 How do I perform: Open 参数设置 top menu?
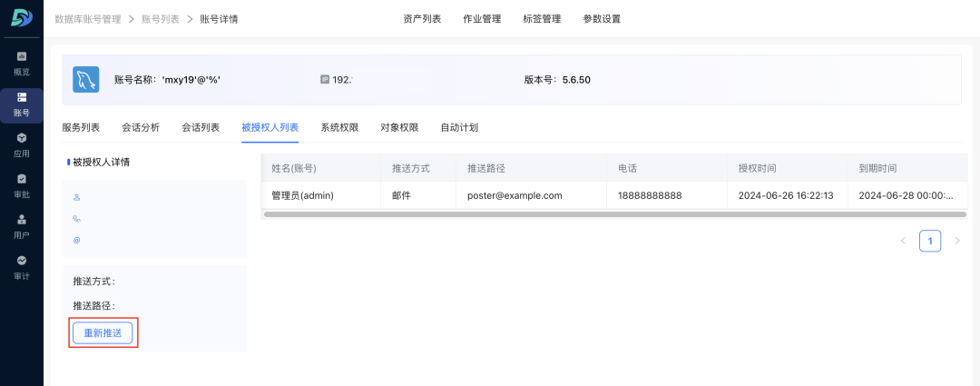tap(602, 19)
